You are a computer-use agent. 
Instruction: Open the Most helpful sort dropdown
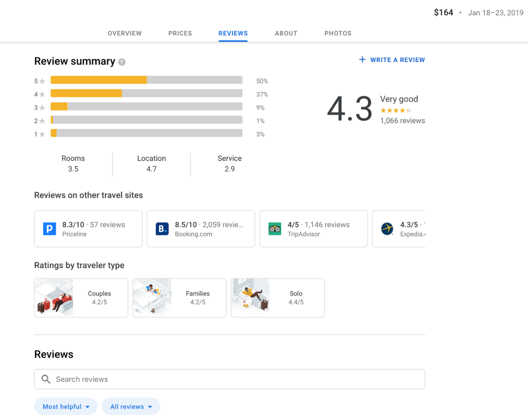(x=66, y=406)
